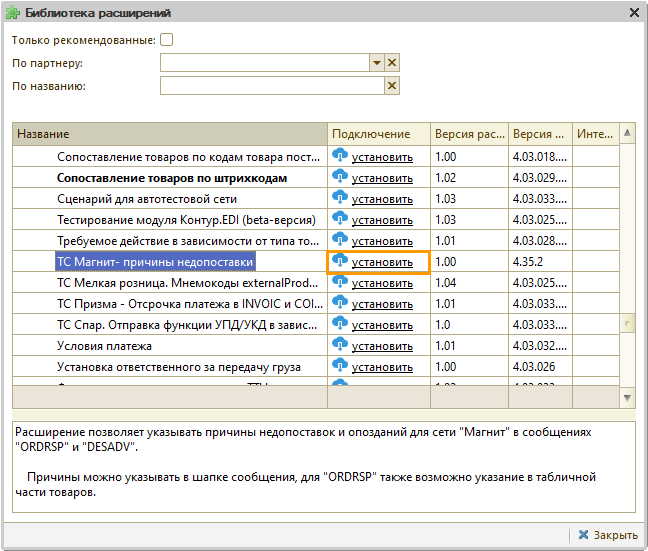Viewport: 648px width, 551px height.
Task: Clear the По названию filter with X
Action: 392,86
